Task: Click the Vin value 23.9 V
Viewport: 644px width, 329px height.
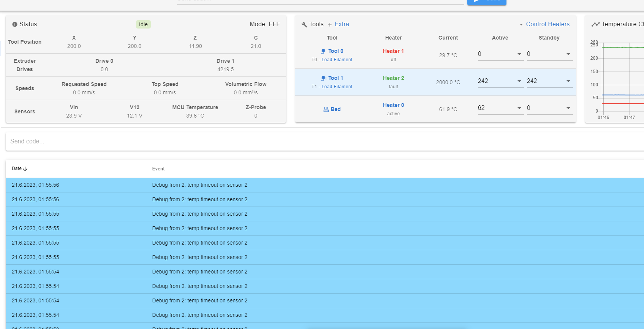Action: [x=74, y=116]
